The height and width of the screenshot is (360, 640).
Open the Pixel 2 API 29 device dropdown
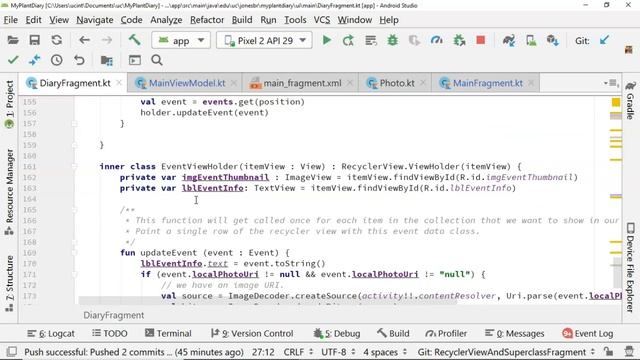point(264,40)
